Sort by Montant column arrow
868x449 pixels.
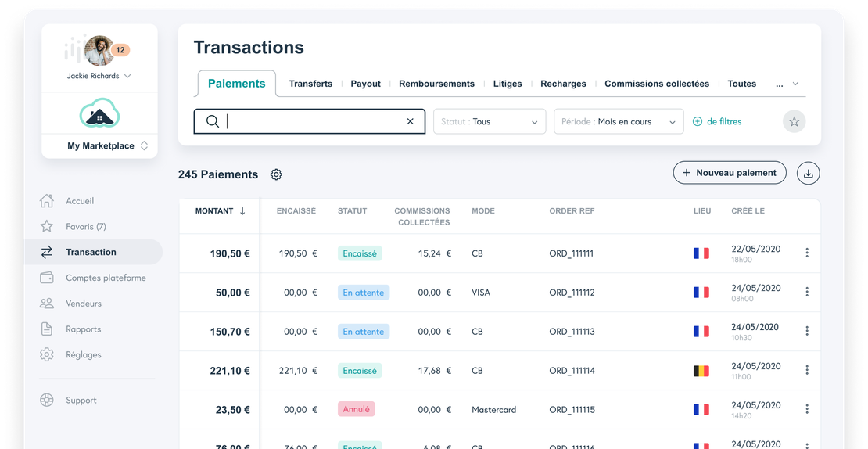pos(242,211)
